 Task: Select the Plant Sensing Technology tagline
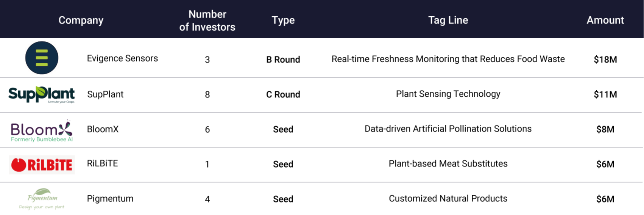[448, 94]
